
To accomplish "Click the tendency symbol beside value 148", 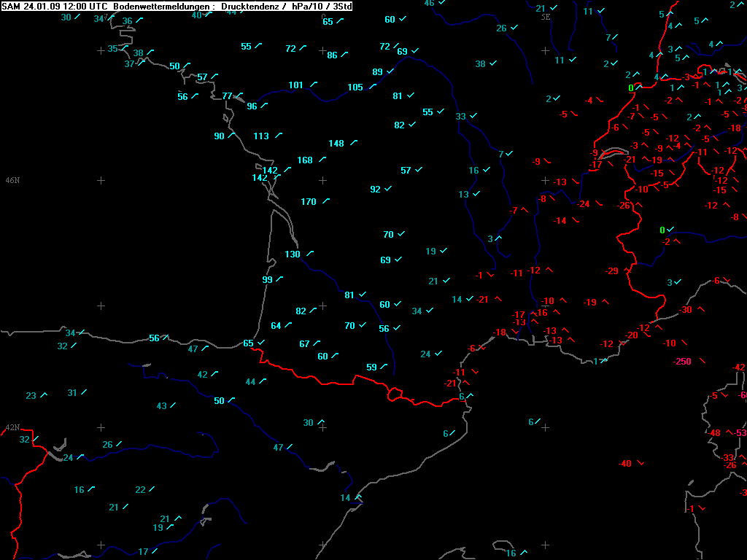I will point(354,143).
